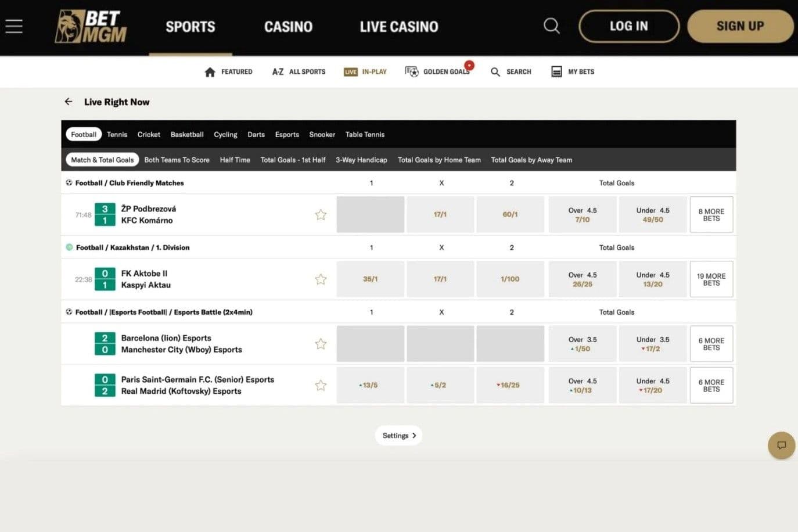The width and height of the screenshot is (798, 532).
Task: Select the Match & Total Goals market
Action: [102, 160]
